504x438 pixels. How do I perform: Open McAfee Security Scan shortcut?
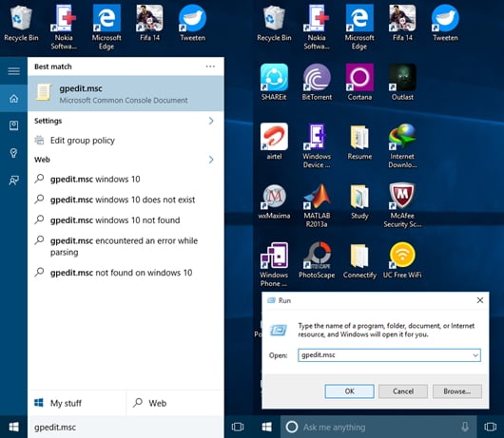click(x=402, y=205)
